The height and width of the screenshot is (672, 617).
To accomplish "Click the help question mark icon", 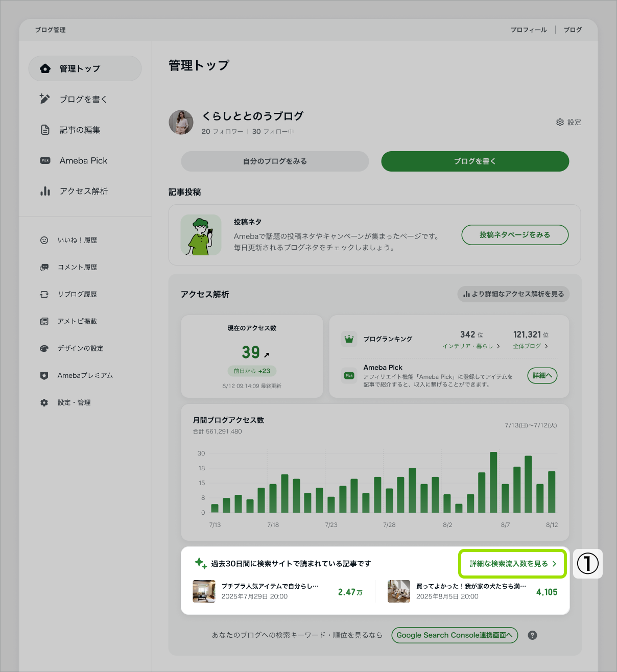I will coord(532,635).
